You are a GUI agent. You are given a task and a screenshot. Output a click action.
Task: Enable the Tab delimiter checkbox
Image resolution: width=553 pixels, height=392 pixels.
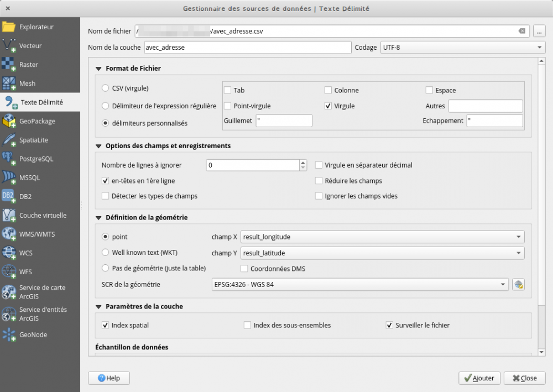tap(226, 90)
